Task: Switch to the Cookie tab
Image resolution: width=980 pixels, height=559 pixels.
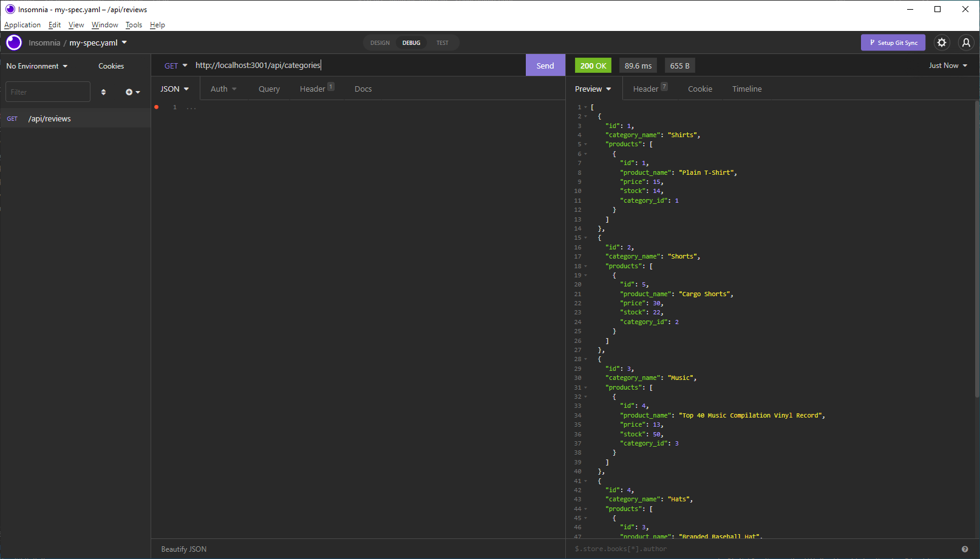Action: point(700,89)
